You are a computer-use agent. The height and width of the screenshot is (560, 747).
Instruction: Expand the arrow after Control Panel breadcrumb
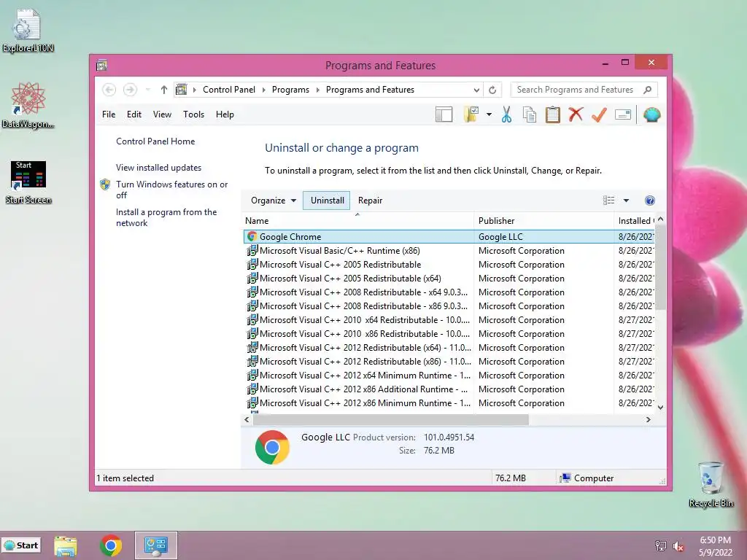[x=264, y=90]
